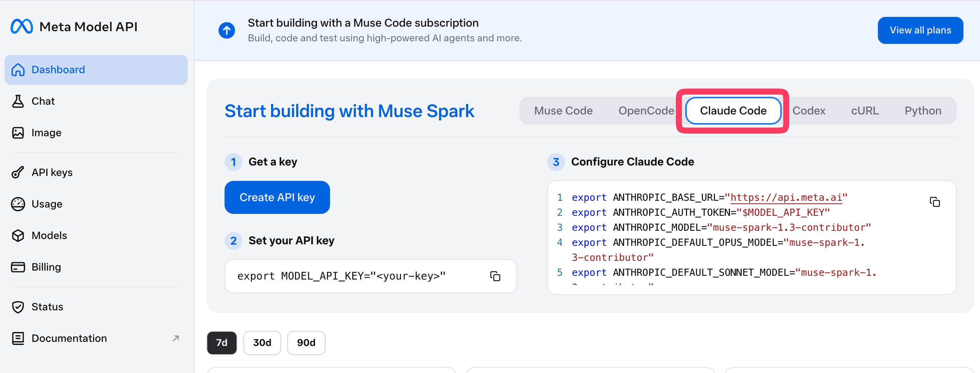Click the Meta Model API title
Viewport: 980px width, 373px height.
(88, 27)
